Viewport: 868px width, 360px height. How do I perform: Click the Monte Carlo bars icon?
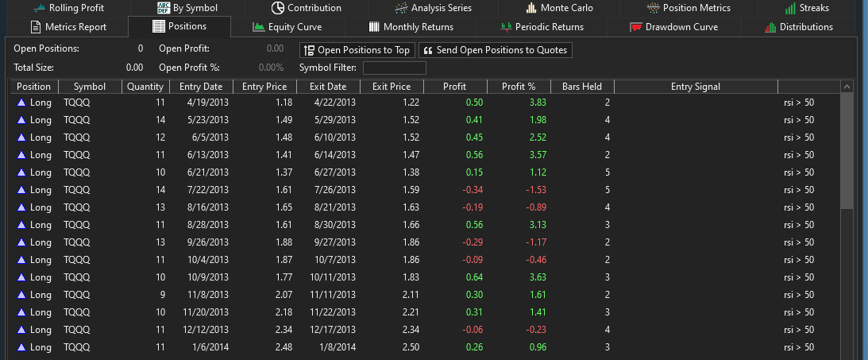tap(531, 8)
